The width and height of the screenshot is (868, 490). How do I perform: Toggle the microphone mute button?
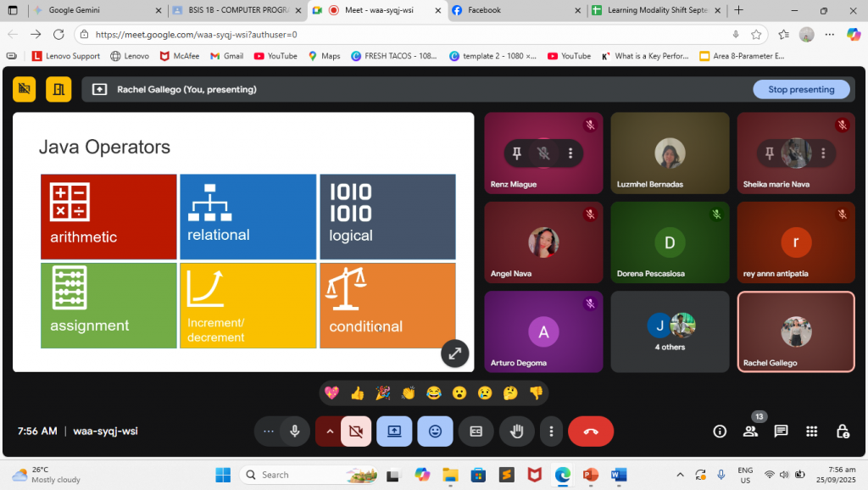[x=294, y=431]
